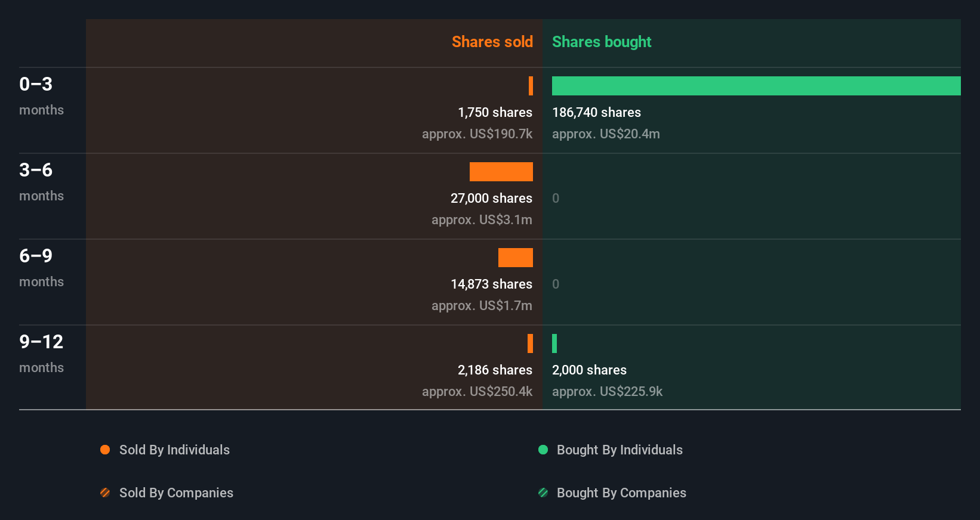Click the 0 bought value in 3–6 months row

click(556, 198)
